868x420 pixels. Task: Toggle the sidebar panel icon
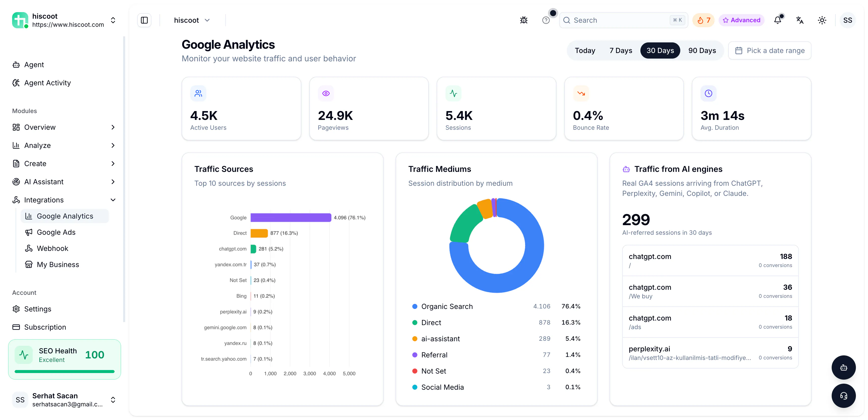point(144,20)
